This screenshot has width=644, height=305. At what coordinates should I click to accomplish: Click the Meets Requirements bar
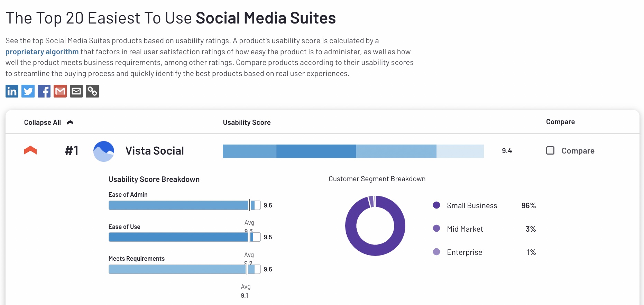point(177,269)
